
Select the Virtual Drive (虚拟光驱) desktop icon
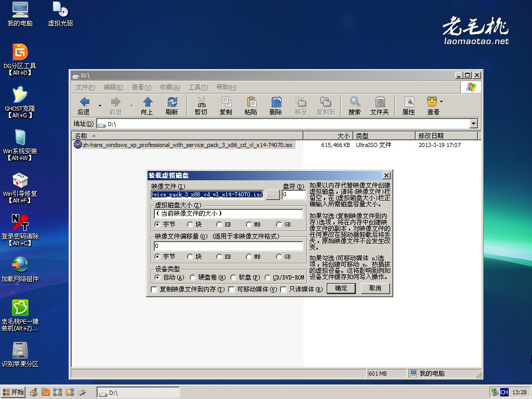click(60, 14)
